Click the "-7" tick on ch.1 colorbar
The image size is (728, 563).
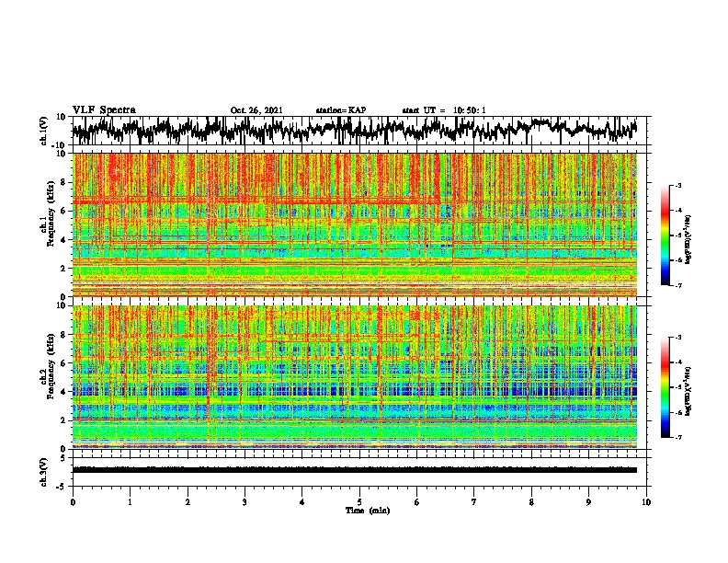click(678, 285)
